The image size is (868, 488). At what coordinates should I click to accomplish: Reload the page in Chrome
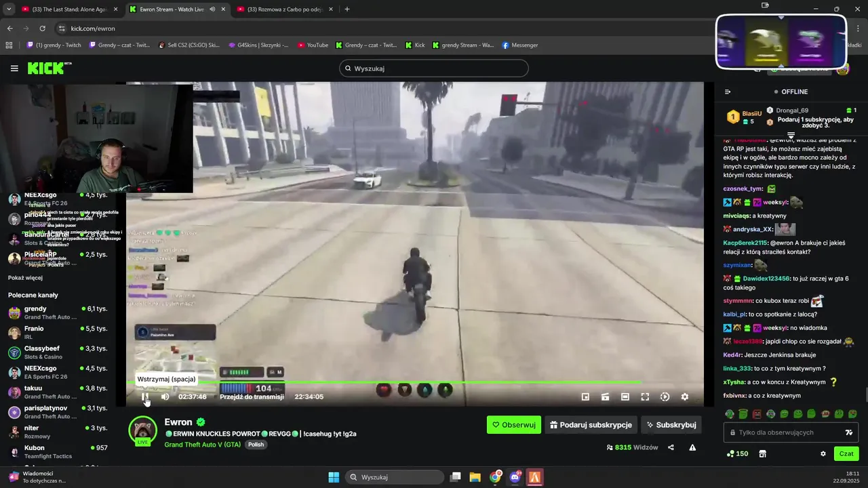(x=42, y=28)
